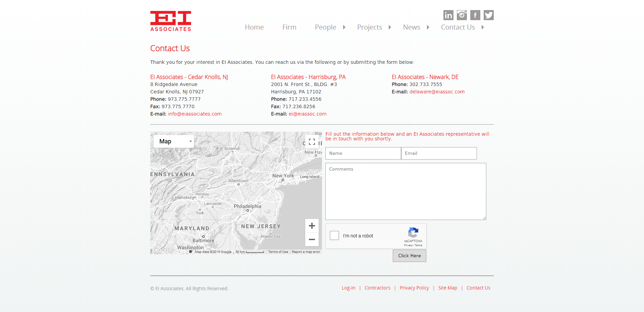This screenshot has width=644, height=312.
Task: Open the Harrisburg, PA office heading
Action: [x=308, y=77]
